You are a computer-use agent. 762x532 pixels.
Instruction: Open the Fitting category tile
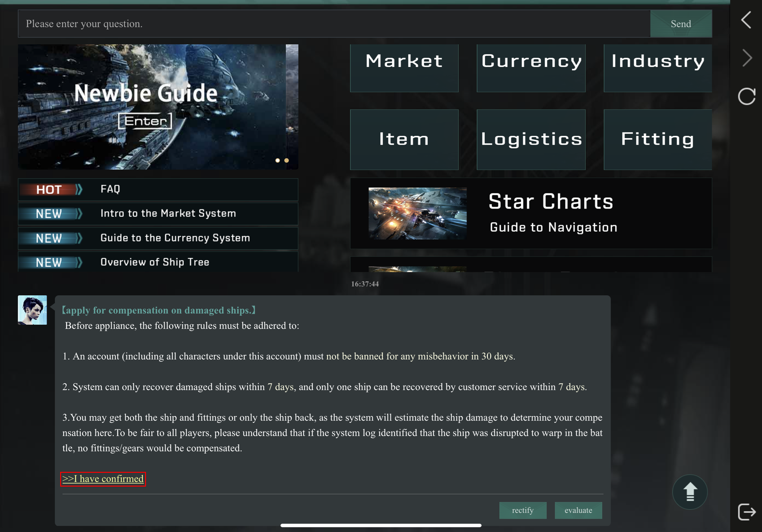point(657,139)
